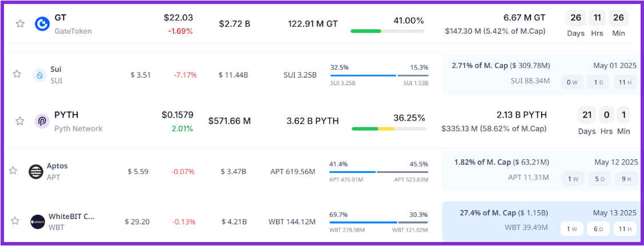The width and height of the screenshot is (644, 246).
Task: Click the GT 41.00% unlock progress bar
Action: pyautogui.click(x=387, y=31)
